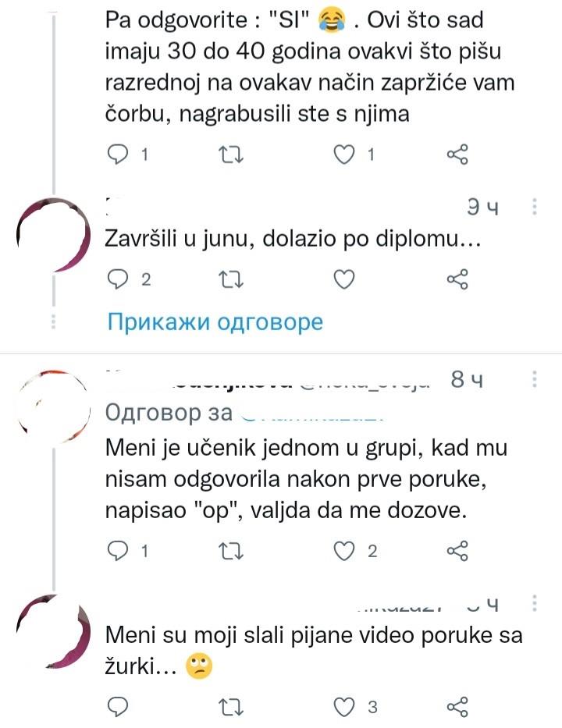Like the "Završili u junu" tweet
This screenshot has height=728, width=562.
click(344, 279)
